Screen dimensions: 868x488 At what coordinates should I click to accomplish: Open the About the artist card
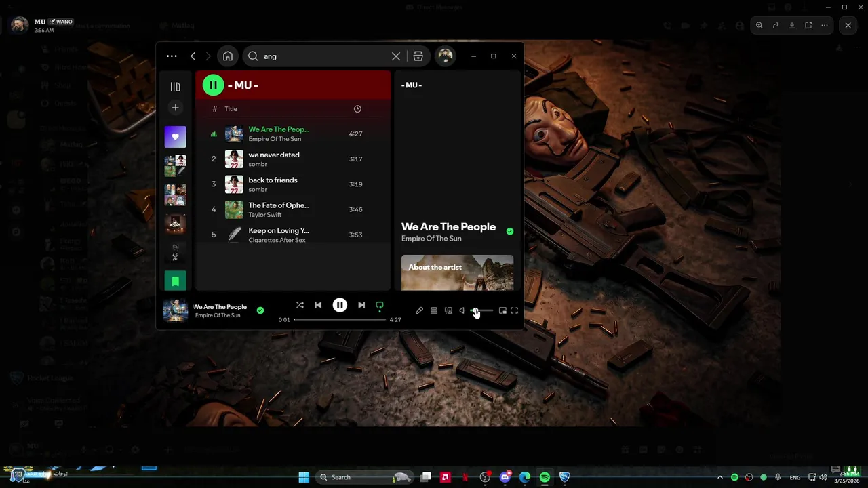pos(457,272)
